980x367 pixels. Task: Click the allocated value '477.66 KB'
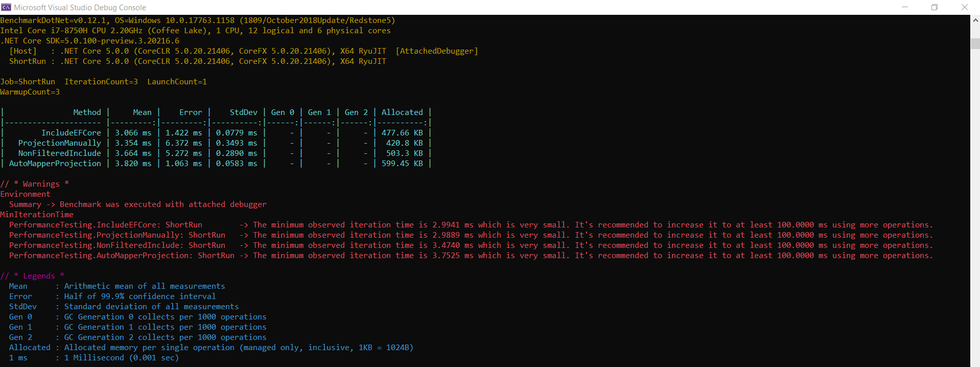(x=402, y=133)
